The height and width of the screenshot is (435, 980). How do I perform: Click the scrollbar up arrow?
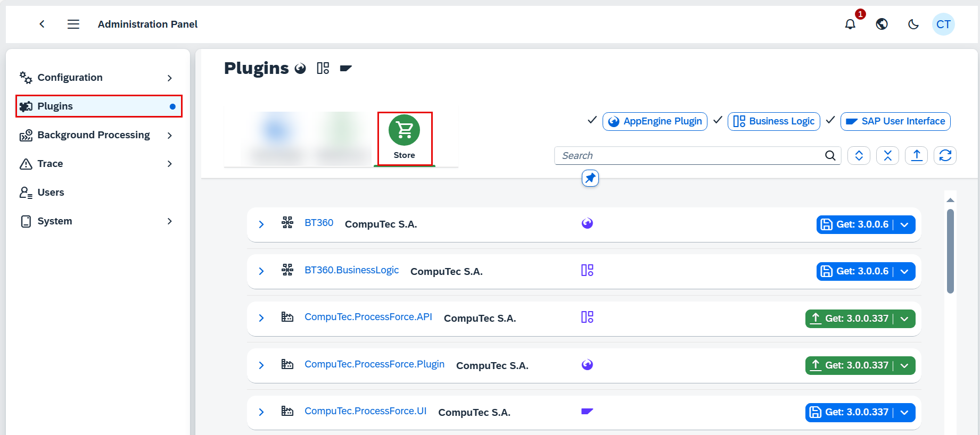[x=950, y=200]
